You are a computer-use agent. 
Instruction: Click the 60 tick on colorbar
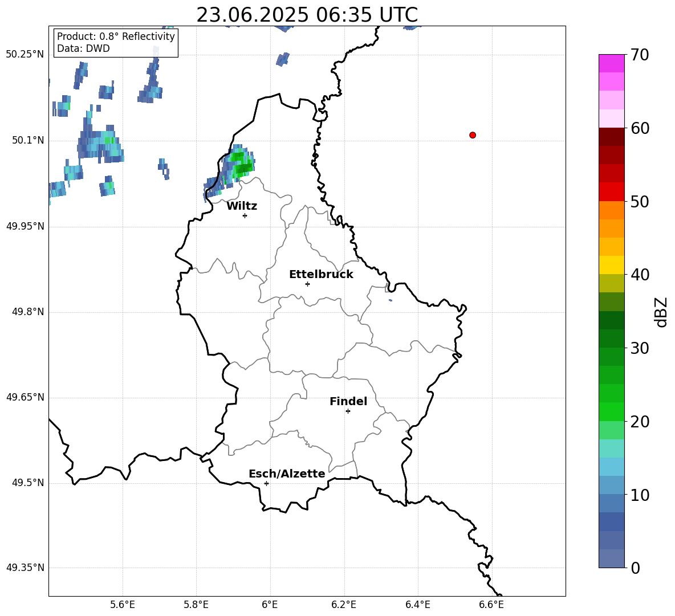tap(640, 128)
